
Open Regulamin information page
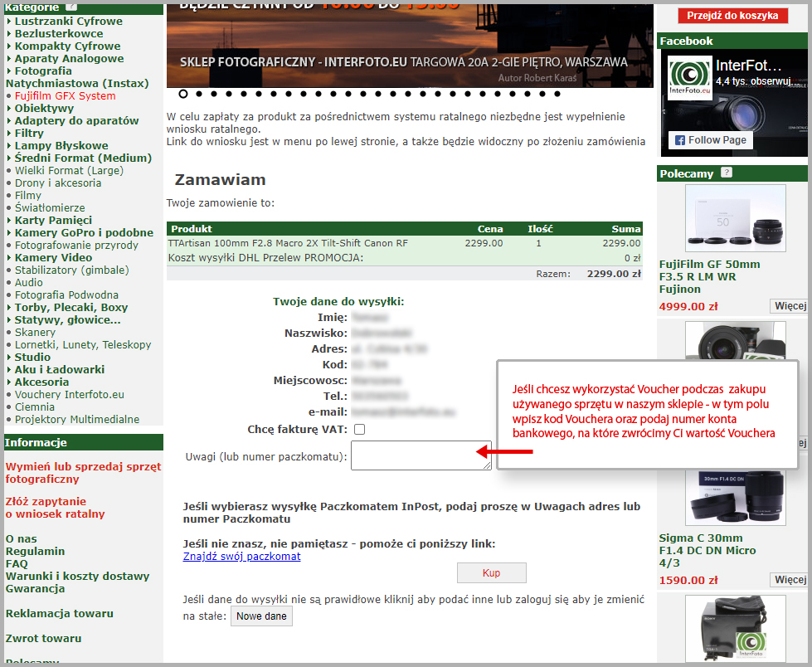(35, 552)
